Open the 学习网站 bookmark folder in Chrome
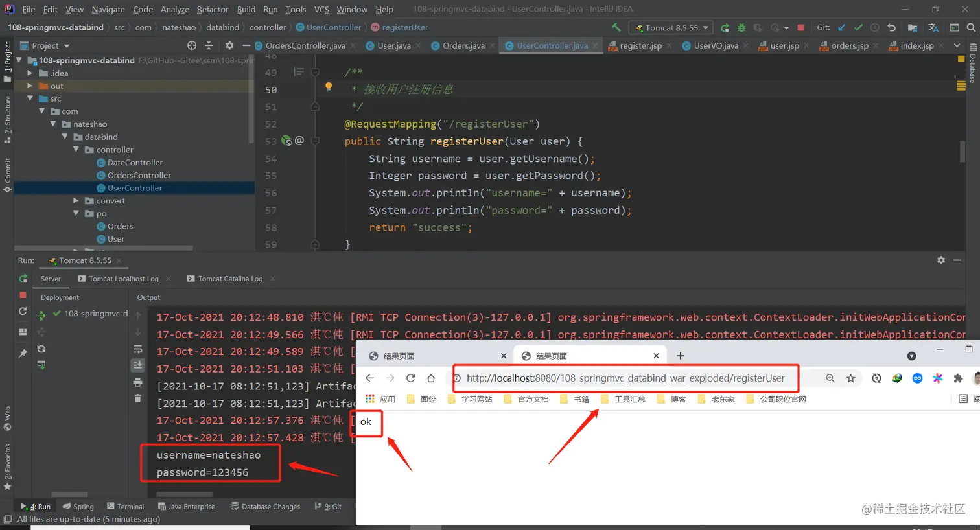The width and height of the screenshot is (980, 530). [471, 399]
